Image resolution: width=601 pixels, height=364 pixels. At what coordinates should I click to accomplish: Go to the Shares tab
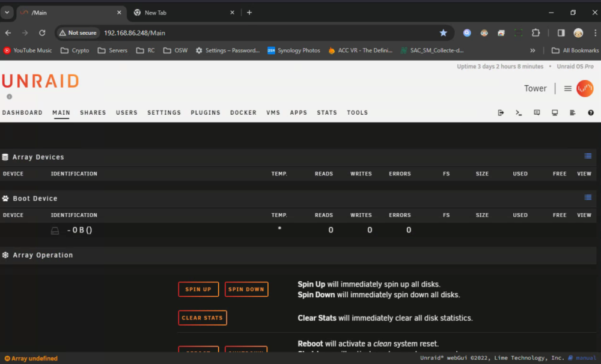point(93,113)
